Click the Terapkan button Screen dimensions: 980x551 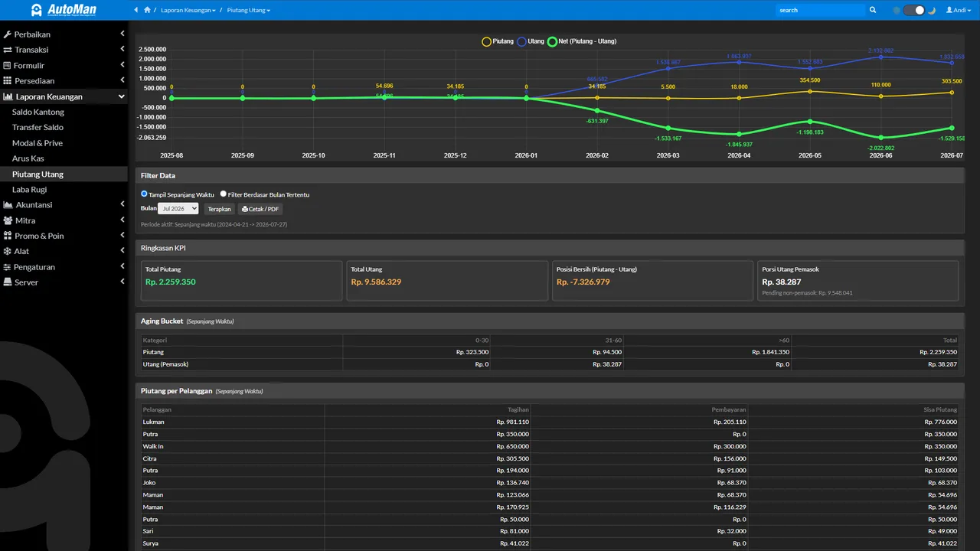click(220, 209)
